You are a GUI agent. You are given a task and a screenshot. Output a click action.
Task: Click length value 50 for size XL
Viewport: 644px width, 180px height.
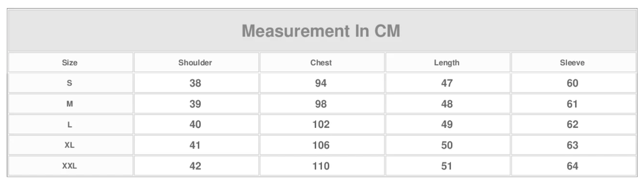coord(446,146)
